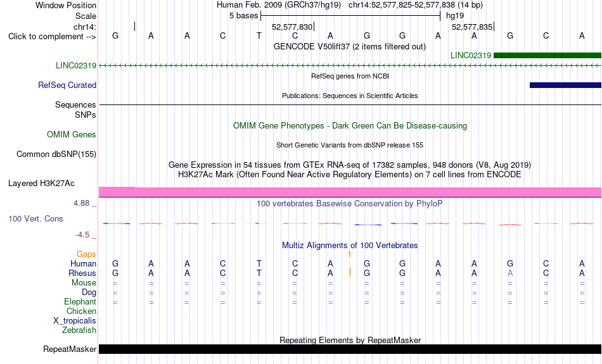
Task: Click the 'Zebrafish' species label
Action: pyautogui.click(x=79, y=330)
